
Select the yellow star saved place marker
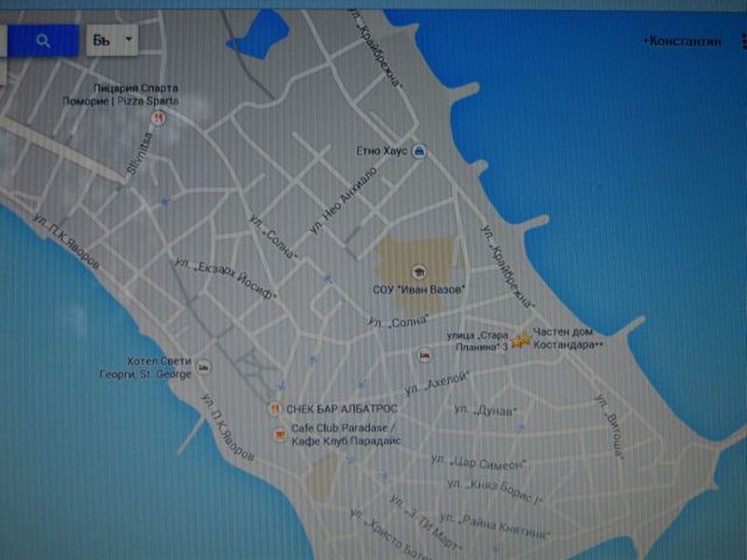point(521,340)
